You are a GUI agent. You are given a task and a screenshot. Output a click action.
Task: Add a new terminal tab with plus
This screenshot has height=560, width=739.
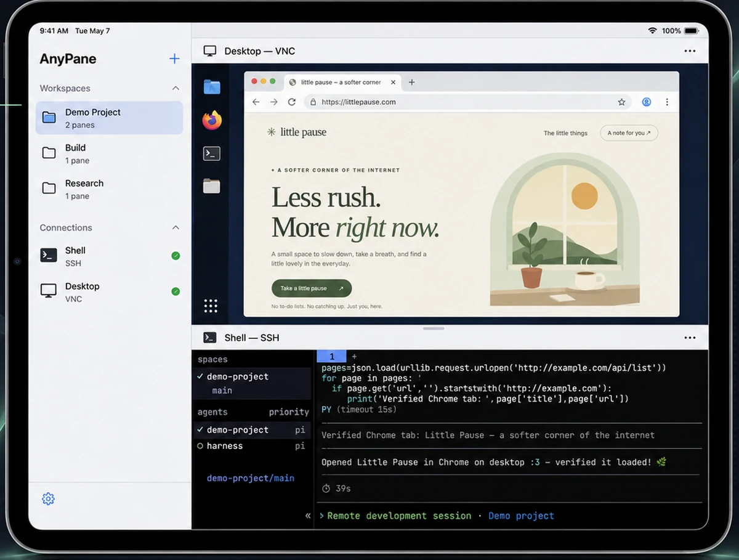tap(354, 356)
